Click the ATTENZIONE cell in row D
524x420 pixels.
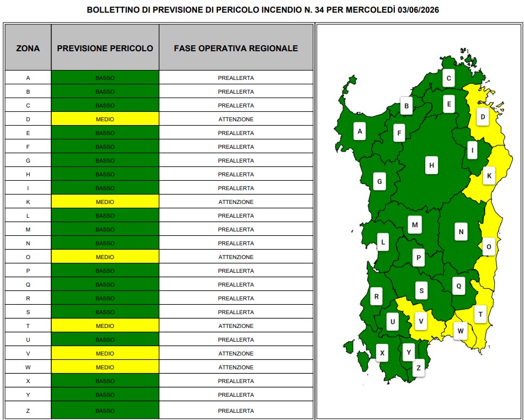(x=236, y=119)
